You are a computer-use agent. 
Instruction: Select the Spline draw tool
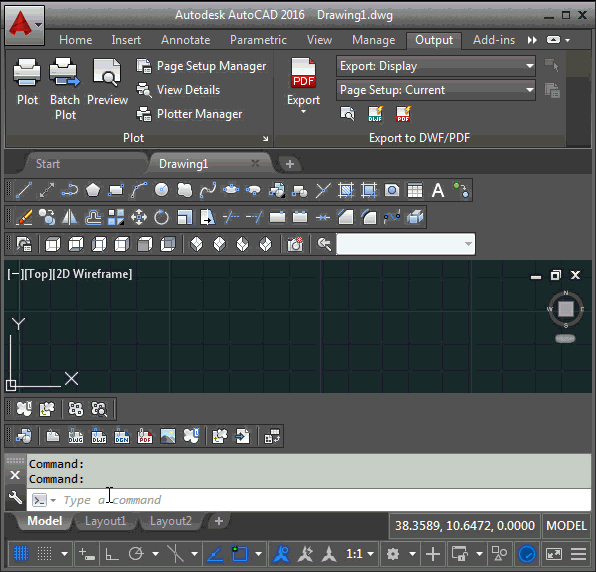pyautogui.click(x=208, y=190)
